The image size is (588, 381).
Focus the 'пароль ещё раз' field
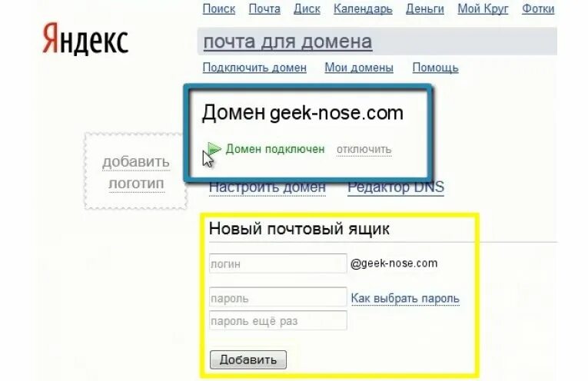(278, 320)
